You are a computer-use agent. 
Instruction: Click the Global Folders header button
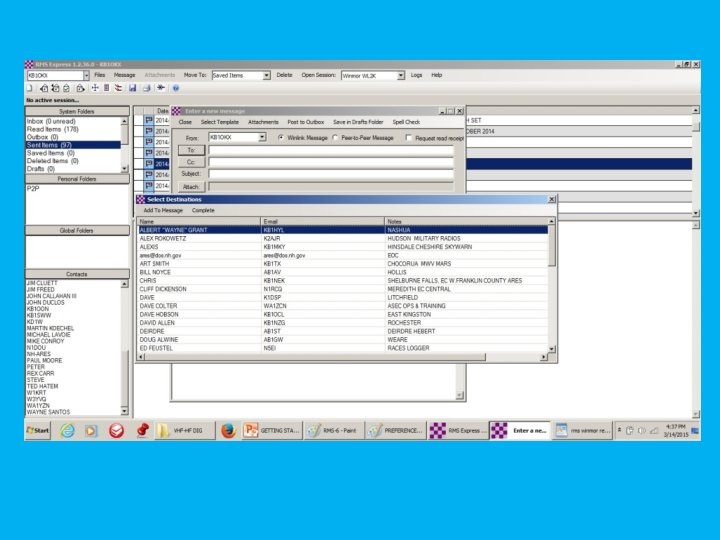point(77,231)
